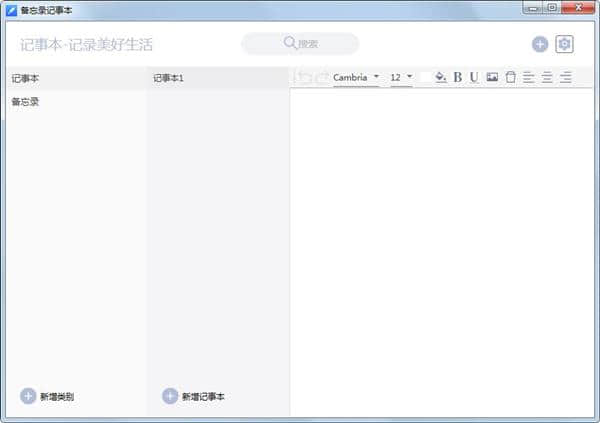
Task: Click 新增类别 to add a category
Action: click(57, 397)
